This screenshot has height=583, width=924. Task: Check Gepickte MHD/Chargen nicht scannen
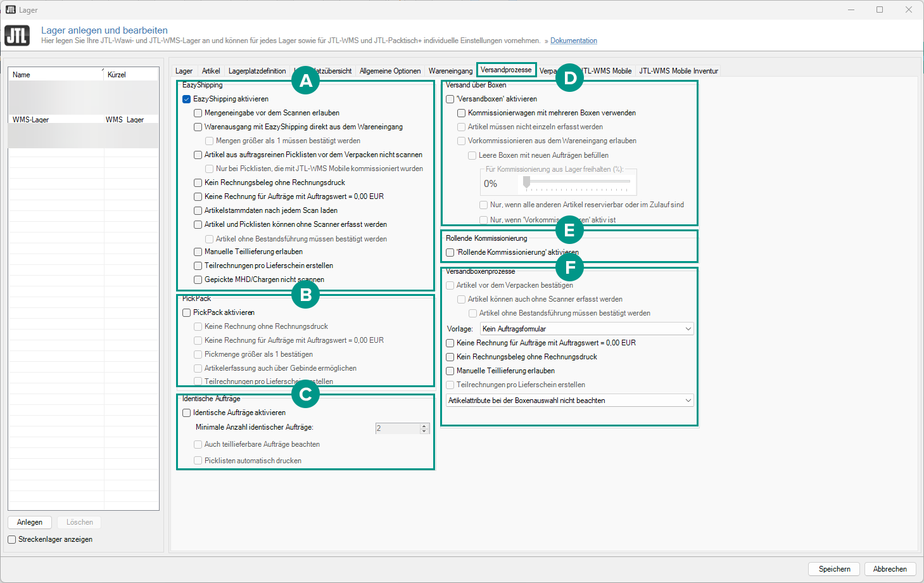[198, 279]
